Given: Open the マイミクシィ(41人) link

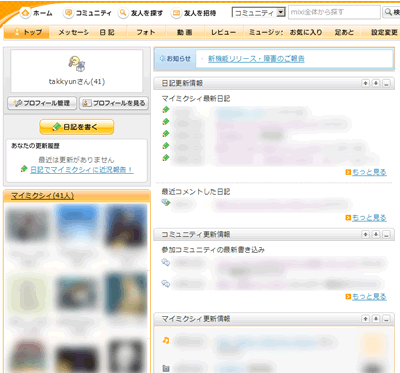Looking at the screenshot, I should [x=42, y=196].
